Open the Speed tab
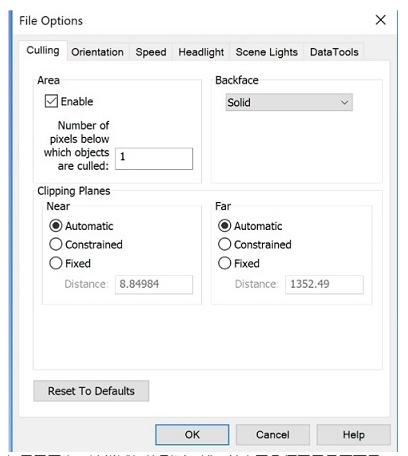 click(x=151, y=52)
